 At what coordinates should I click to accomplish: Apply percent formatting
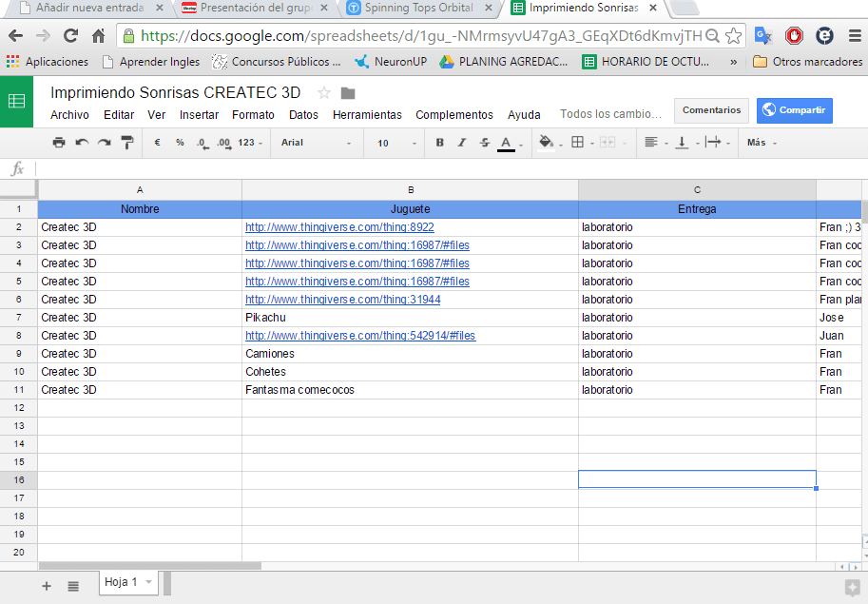tap(179, 142)
